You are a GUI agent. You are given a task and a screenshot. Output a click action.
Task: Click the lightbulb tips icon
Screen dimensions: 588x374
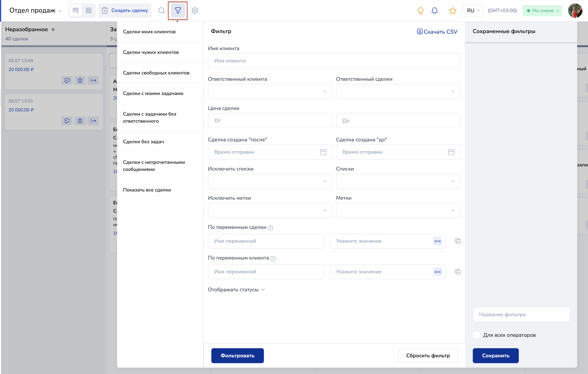point(420,10)
